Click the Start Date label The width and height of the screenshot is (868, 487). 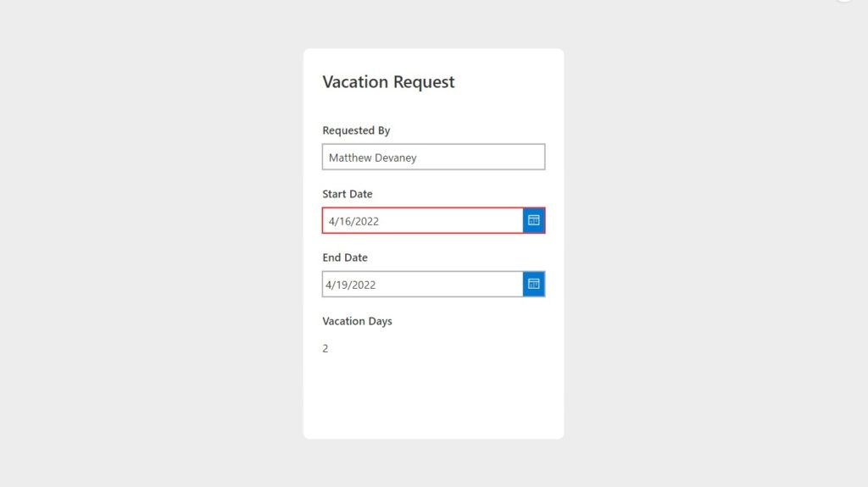348,194
